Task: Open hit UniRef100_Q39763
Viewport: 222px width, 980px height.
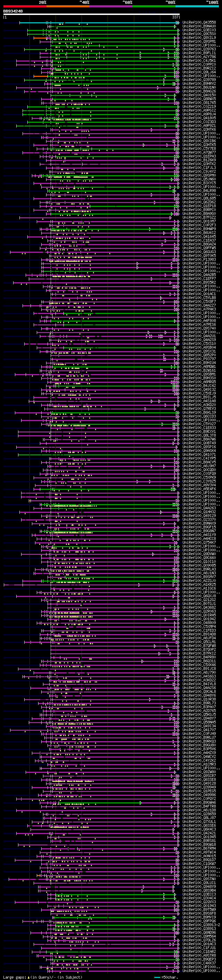Action: 199,49
